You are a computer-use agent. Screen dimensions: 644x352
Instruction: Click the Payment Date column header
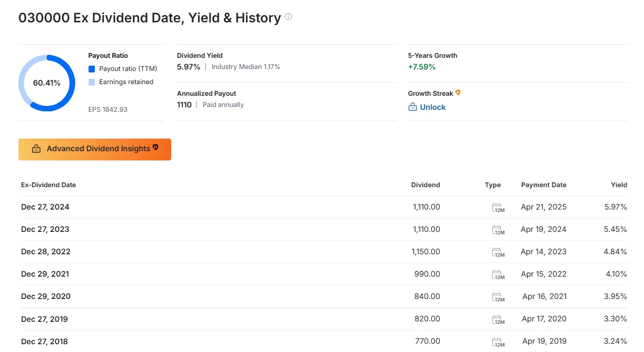click(x=543, y=185)
